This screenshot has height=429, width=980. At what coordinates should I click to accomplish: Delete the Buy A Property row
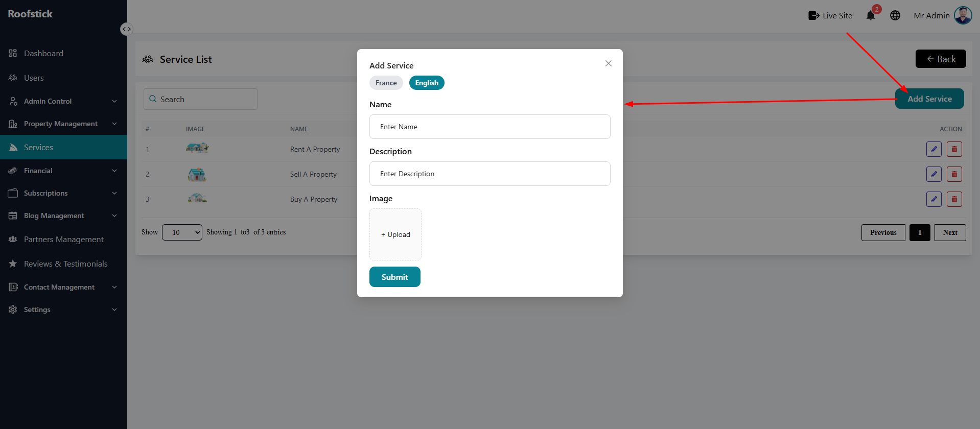[954, 199]
